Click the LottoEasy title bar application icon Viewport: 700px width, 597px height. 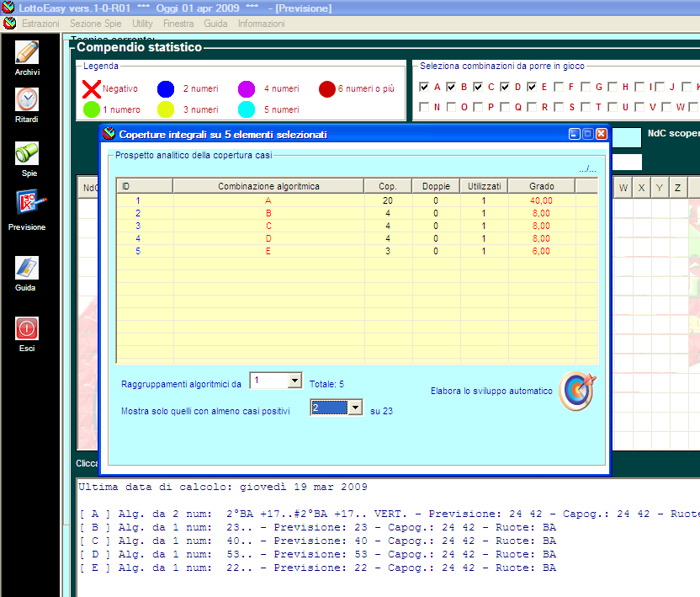tap(8, 7)
